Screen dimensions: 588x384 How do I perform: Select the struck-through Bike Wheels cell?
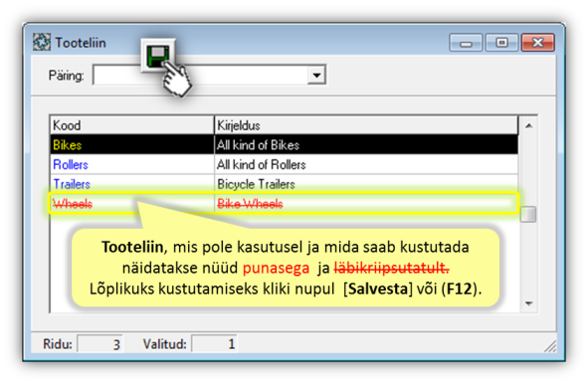pos(366,204)
